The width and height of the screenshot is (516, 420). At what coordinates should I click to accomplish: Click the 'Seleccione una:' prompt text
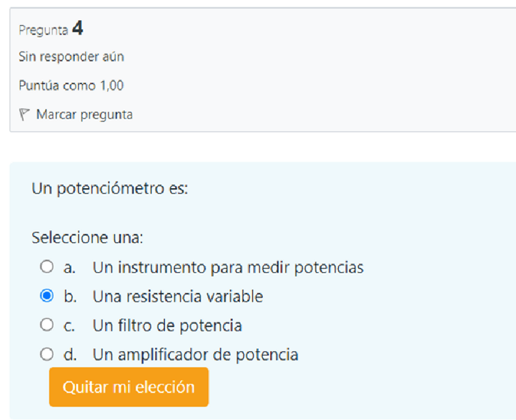[87, 238]
